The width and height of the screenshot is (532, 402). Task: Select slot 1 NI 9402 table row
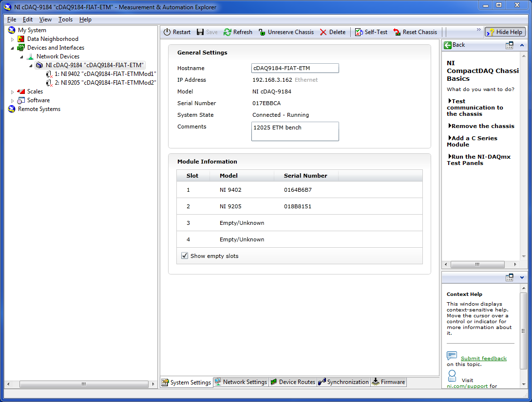pos(300,190)
